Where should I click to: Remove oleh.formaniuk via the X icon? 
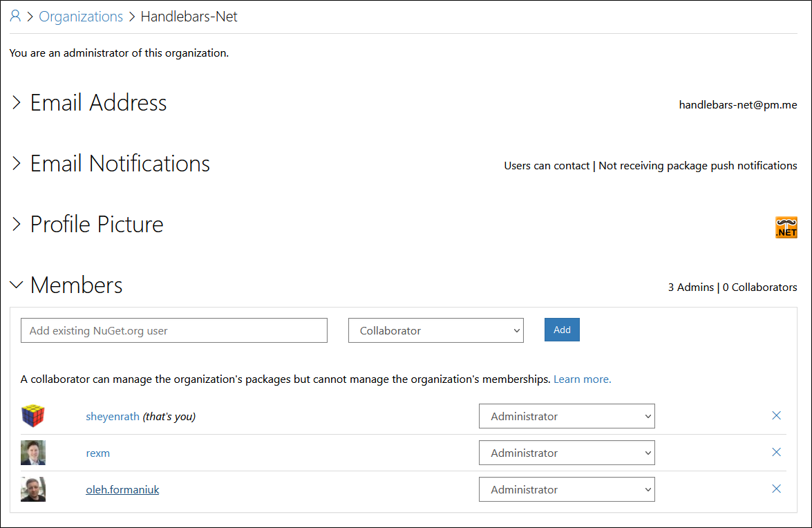pyautogui.click(x=776, y=489)
